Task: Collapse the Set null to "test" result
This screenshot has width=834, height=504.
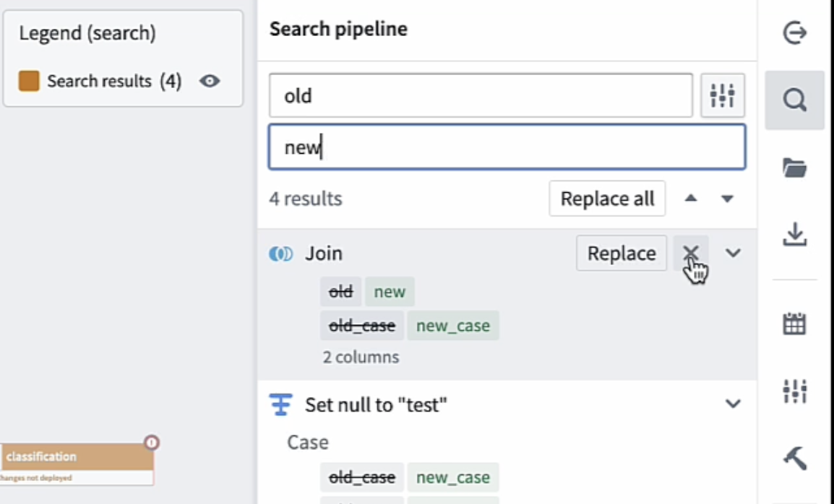Action: pos(733,404)
